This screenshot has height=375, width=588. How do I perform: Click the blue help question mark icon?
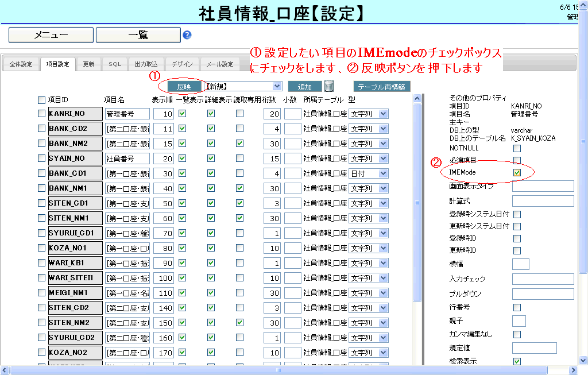click(187, 35)
